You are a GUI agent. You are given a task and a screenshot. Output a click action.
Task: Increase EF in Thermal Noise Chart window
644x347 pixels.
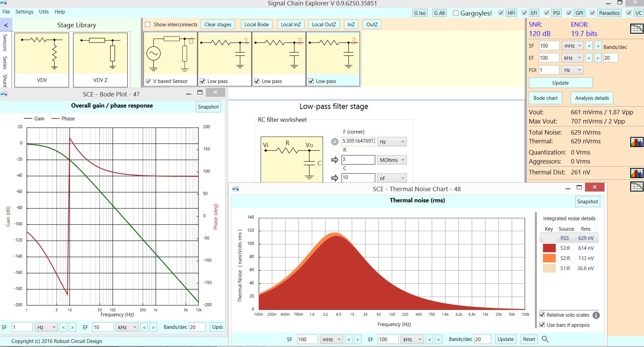coord(439,339)
